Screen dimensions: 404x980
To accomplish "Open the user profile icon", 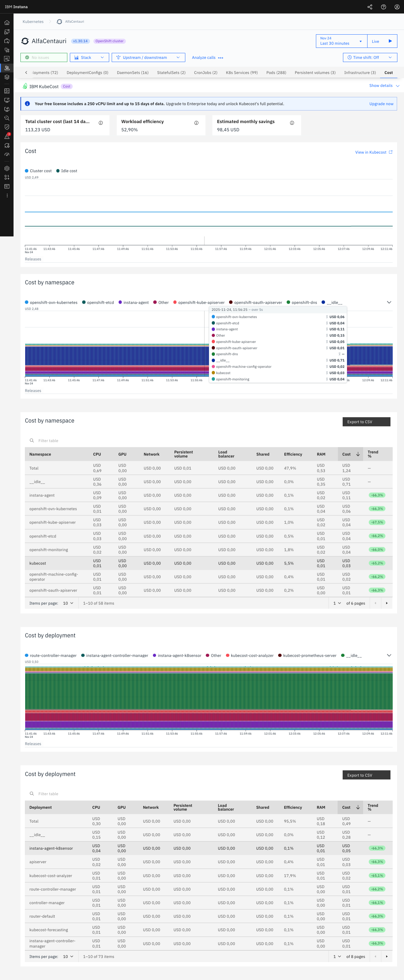I will [397, 7].
